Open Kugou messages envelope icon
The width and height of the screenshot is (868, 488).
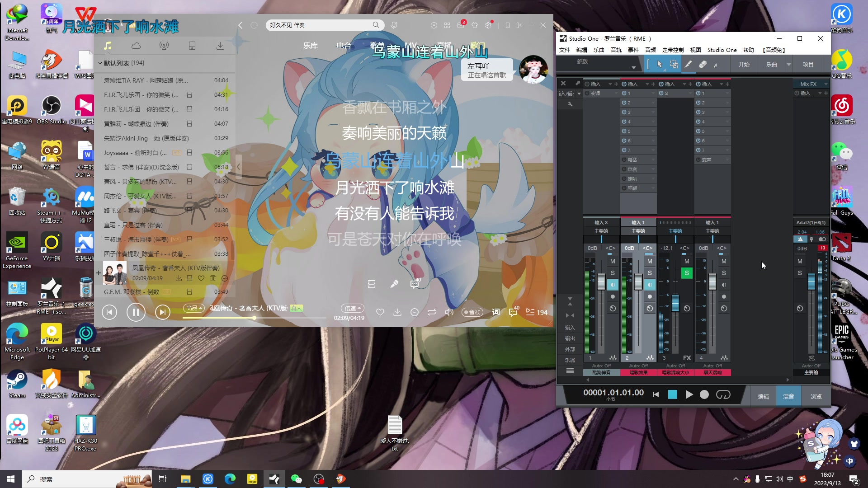[x=461, y=25]
